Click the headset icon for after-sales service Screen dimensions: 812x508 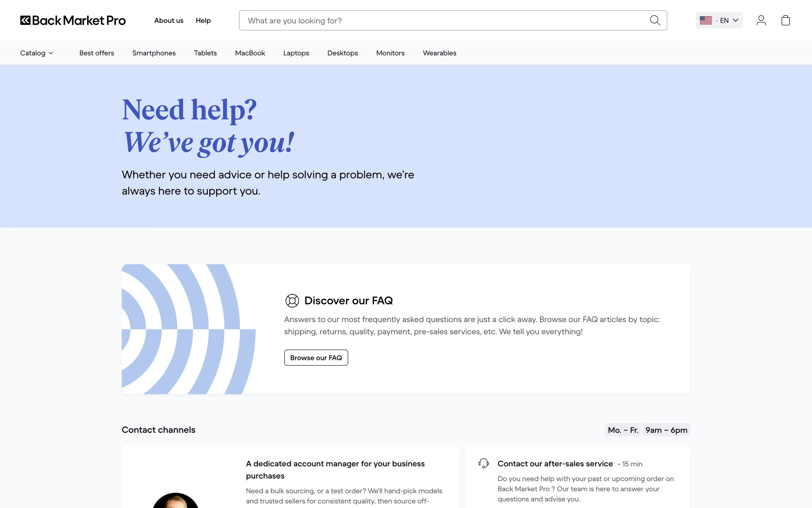coord(483,463)
